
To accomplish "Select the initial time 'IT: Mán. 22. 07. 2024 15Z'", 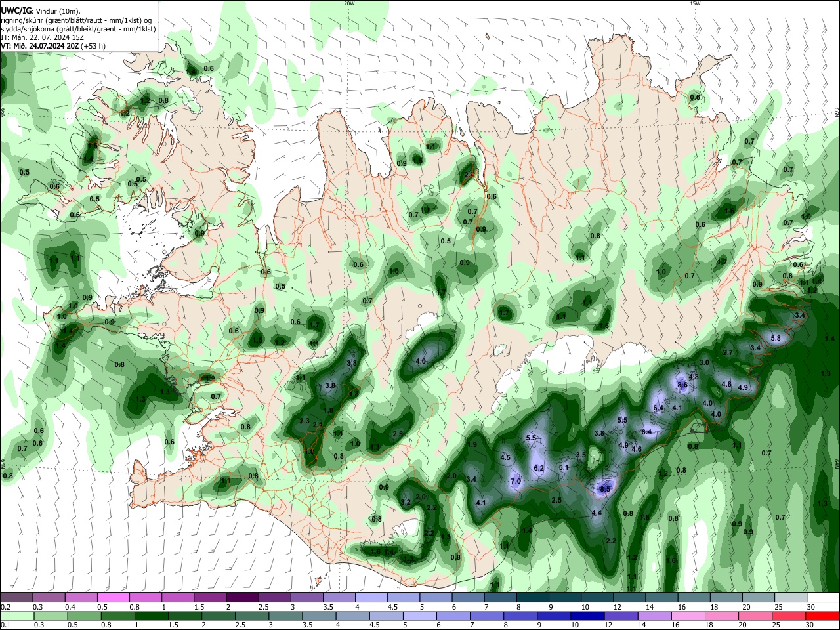I will point(42,37).
